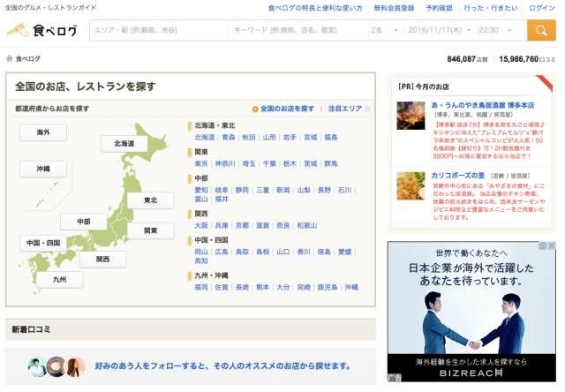Click the Tabelog logo

click(x=41, y=30)
